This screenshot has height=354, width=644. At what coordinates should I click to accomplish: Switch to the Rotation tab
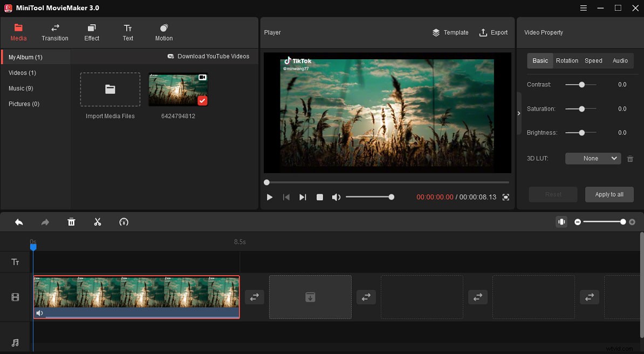click(x=567, y=60)
